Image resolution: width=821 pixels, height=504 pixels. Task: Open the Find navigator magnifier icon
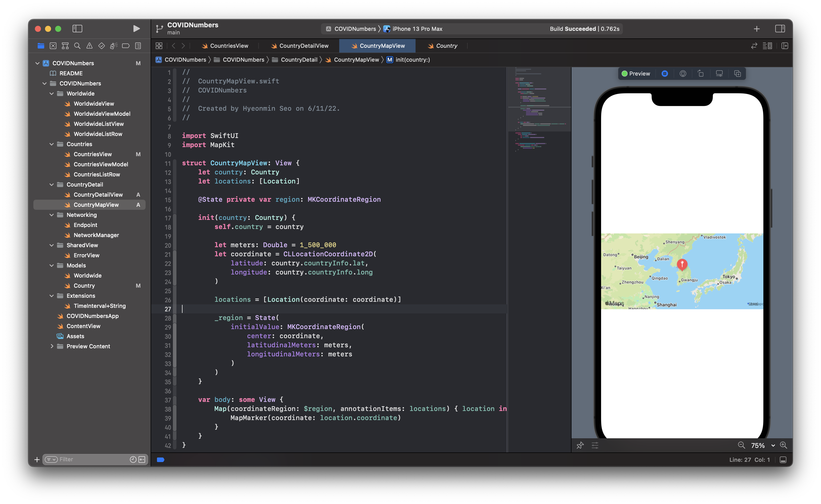(77, 46)
